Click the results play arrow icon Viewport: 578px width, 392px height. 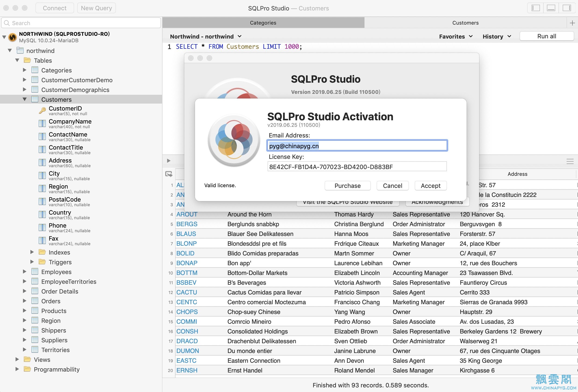pyautogui.click(x=169, y=160)
